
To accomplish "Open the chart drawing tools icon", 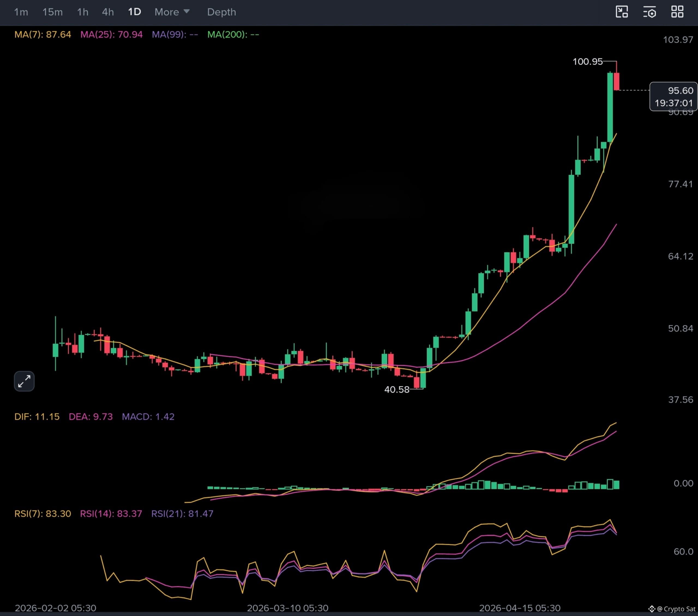I will [622, 12].
